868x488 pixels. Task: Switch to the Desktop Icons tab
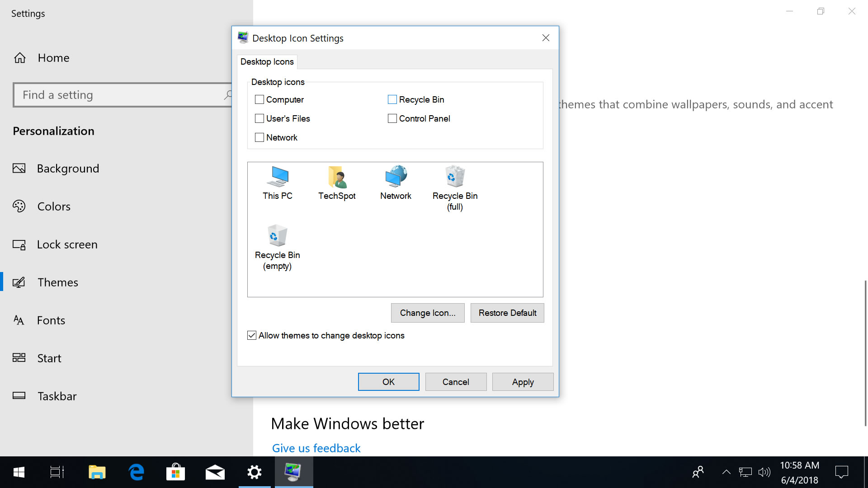coord(267,61)
